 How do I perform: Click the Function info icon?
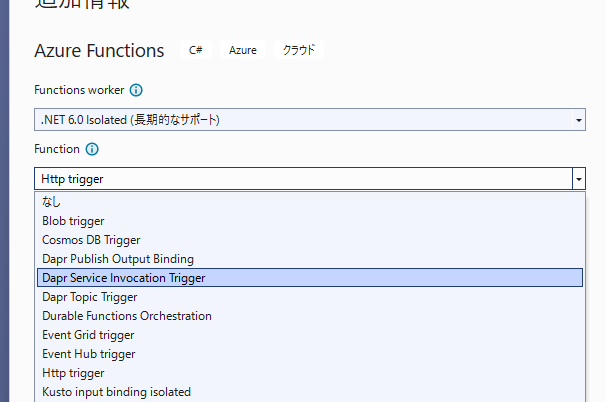(92, 149)
